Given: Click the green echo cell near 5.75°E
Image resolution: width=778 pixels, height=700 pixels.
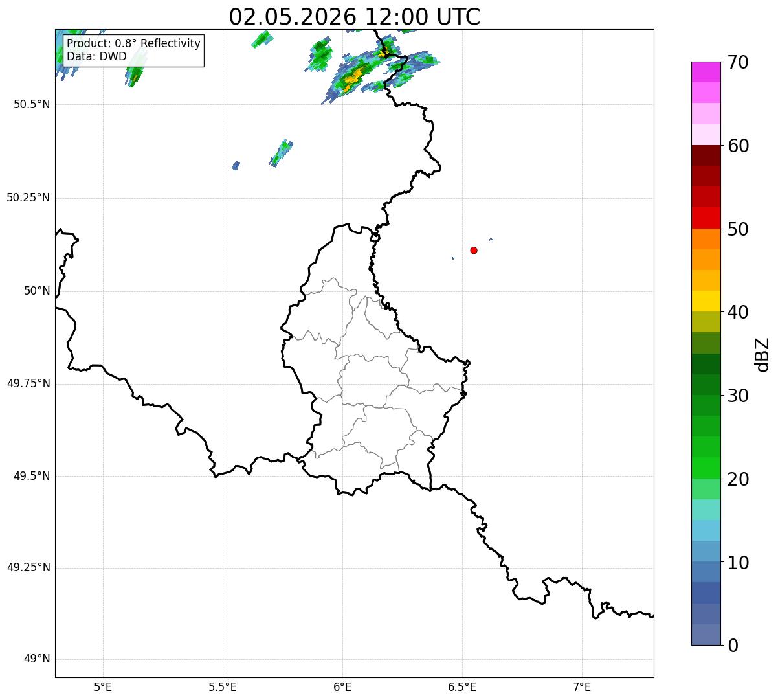Looking at the screenshot, I should pos(282,153).
